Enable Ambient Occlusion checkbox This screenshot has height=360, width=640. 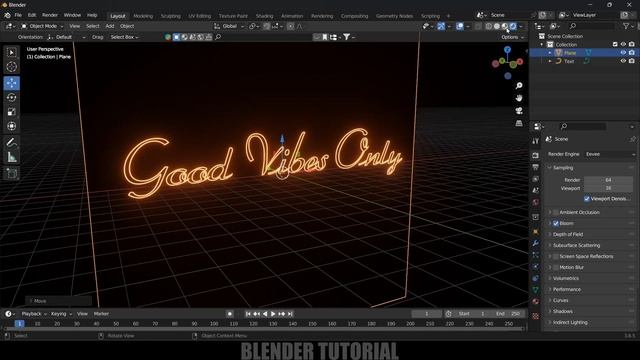556,213
